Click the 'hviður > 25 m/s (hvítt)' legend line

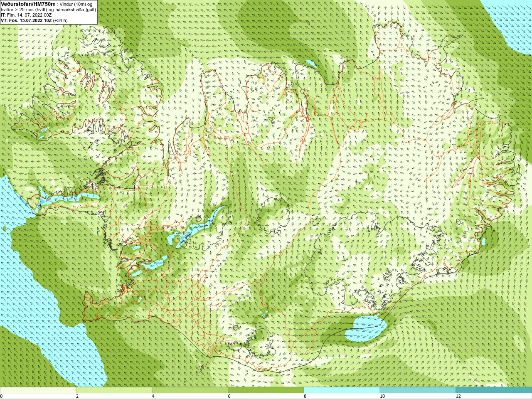click(x=48, y=10)
